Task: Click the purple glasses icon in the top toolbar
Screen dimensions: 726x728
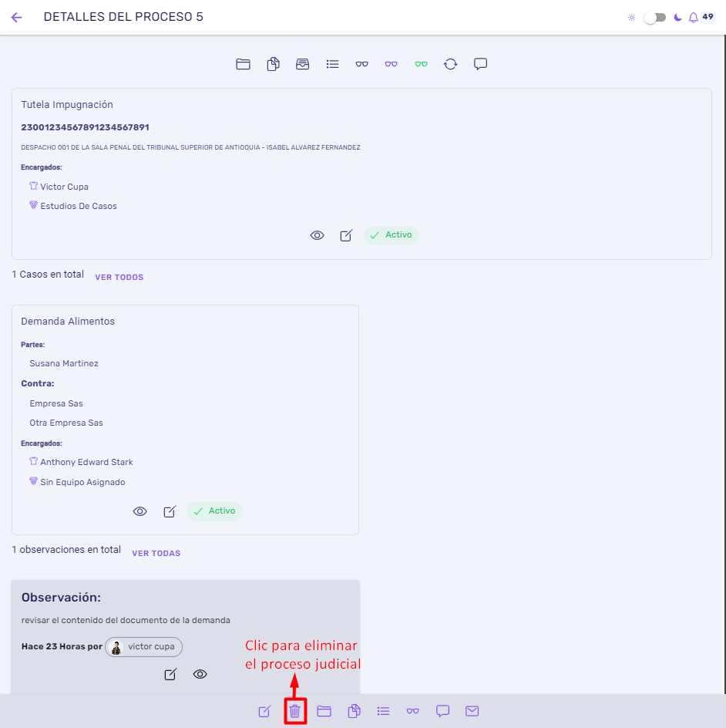Action: coord(391,64)
